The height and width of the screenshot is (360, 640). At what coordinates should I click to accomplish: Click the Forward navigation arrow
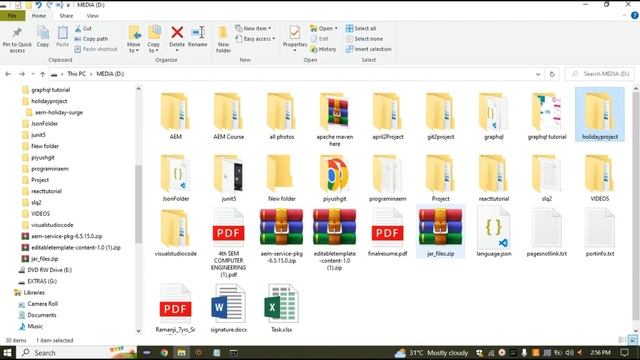(22, 74)
